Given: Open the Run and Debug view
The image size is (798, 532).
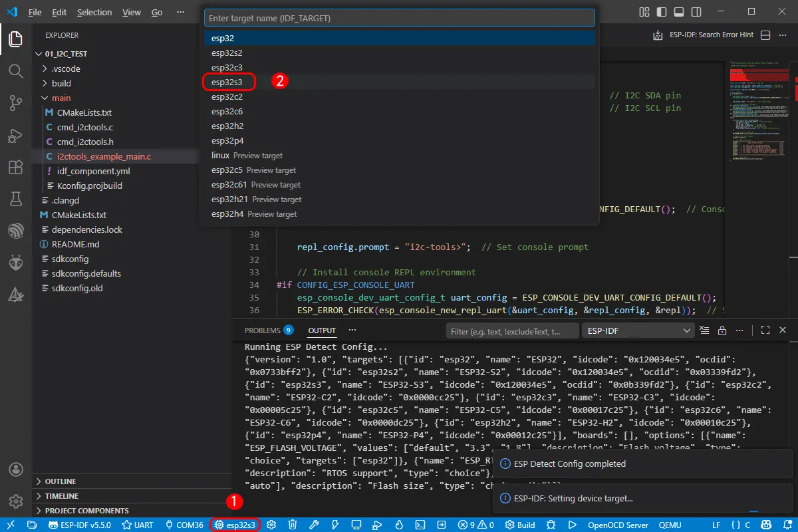Looking at the screenshot, I should pyautogui.click(x=16, y=135).
